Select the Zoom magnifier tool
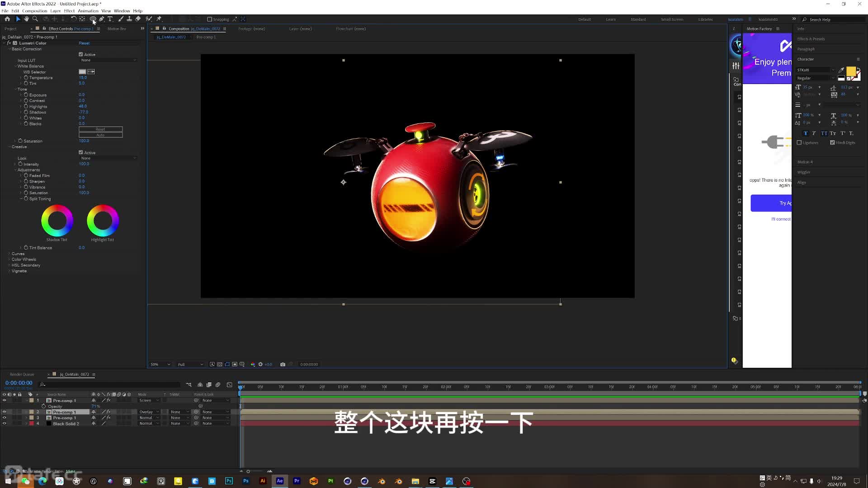The image size is (868, 488). (x=35, y=19)
